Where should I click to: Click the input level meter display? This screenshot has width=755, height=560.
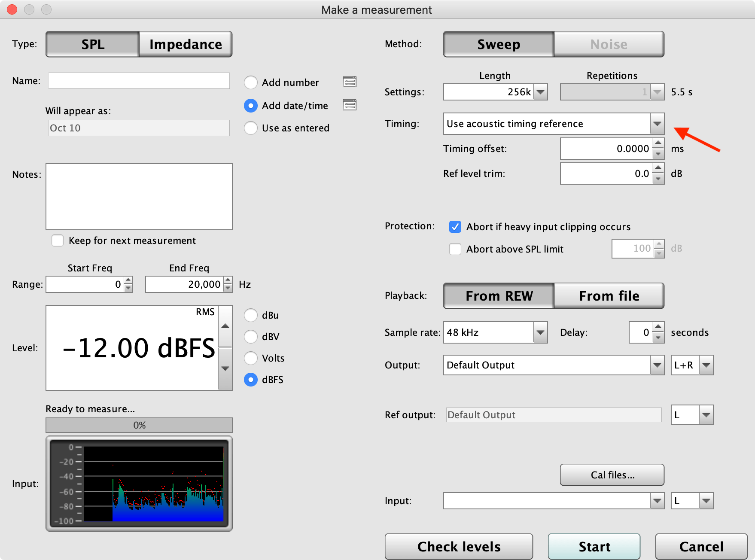pos(139,484)
